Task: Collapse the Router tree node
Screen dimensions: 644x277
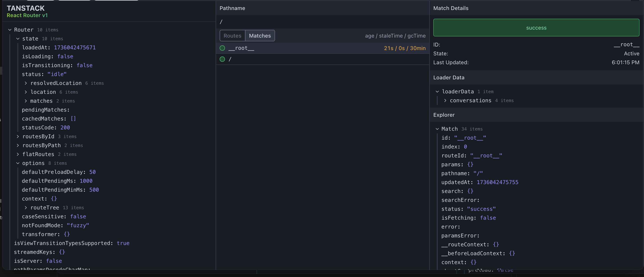Action: 10,30
